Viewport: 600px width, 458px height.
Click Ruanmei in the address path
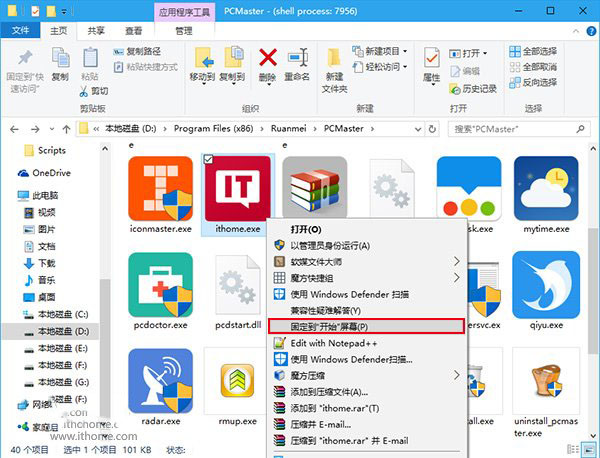pos(289,129)
